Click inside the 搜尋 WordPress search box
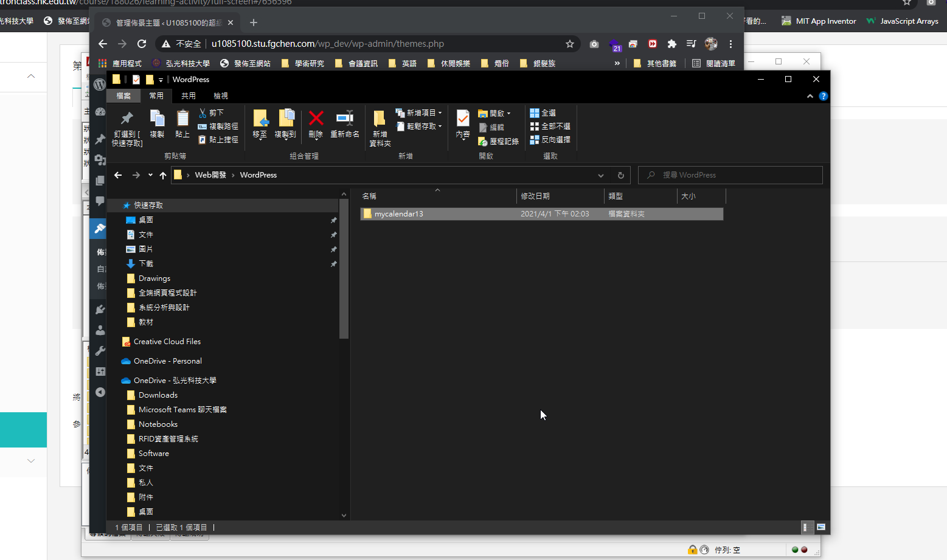 [729, 175]
